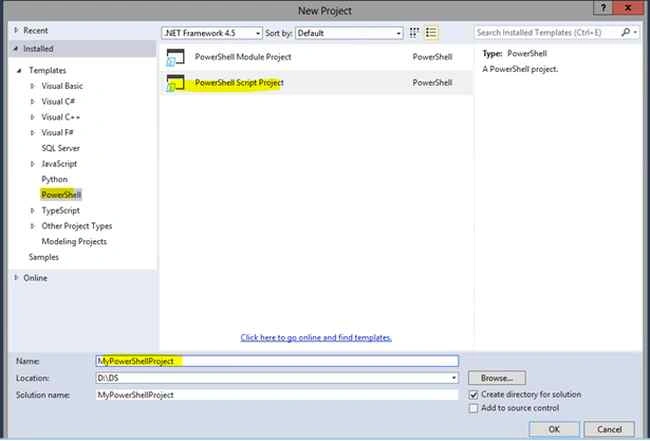Expand the Visual Basic node
Viewport: 650px width, 441px height.
[x=32, y=86]
